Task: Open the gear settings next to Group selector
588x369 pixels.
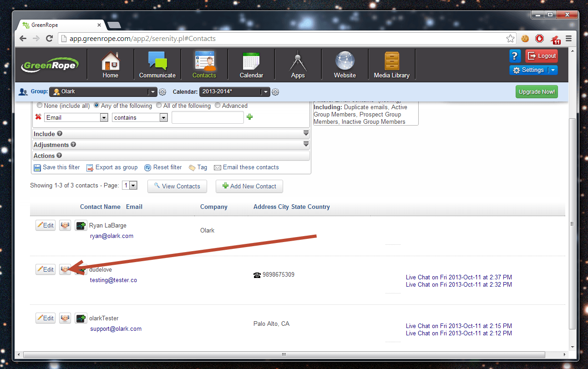Action: [162, 92]
